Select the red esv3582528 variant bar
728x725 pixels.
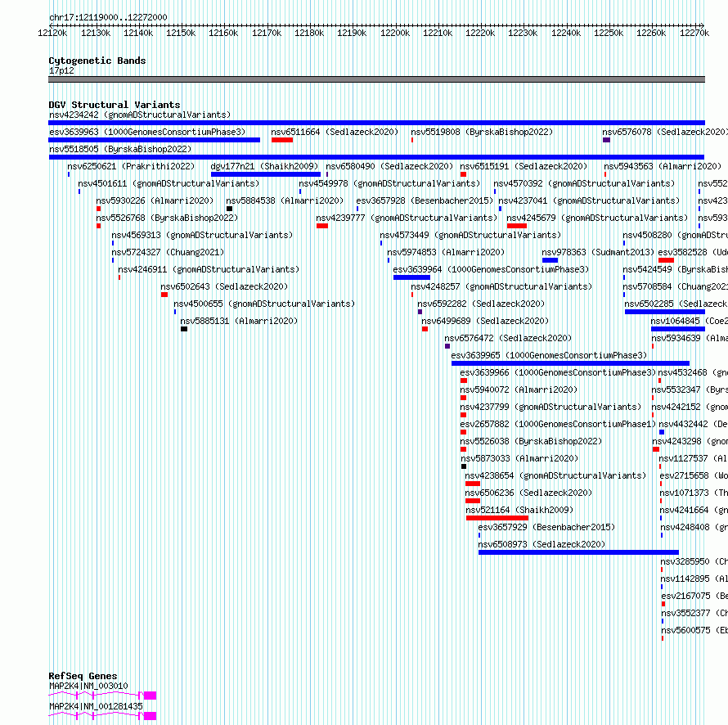667,260
